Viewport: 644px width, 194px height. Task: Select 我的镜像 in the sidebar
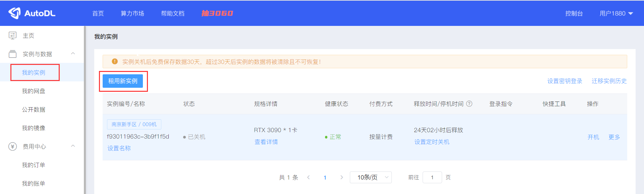(x=34, y=128)
